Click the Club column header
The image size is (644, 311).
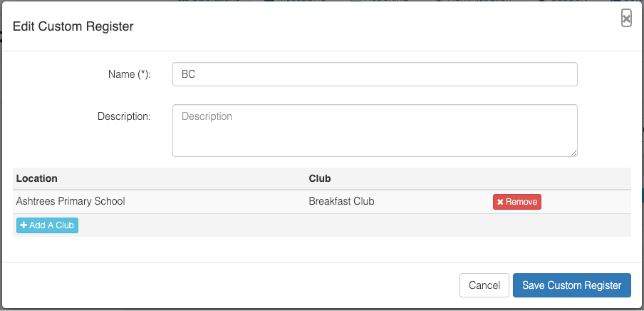(x=320, y=178)
